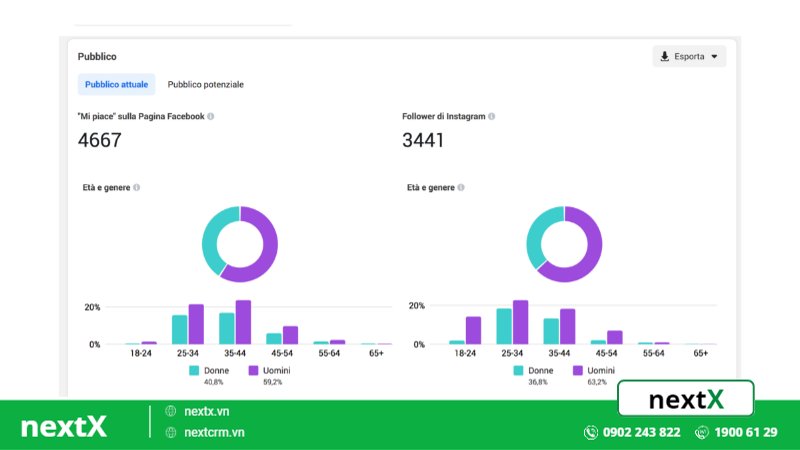Viewport: 800px width, 450px height.
Task: Click info icon by Instagram Età e genere
Action: click(x=461, y=187)
